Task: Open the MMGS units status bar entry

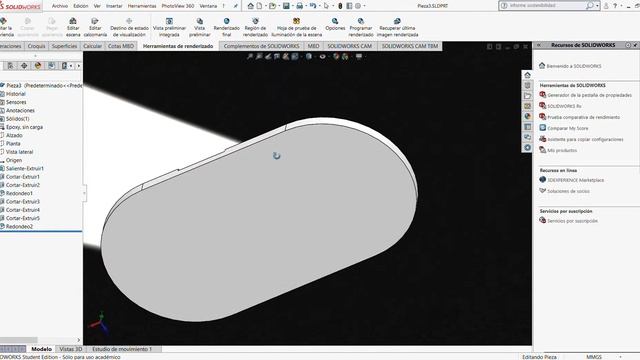Action: pyautogui.click(x=594, y=357)
